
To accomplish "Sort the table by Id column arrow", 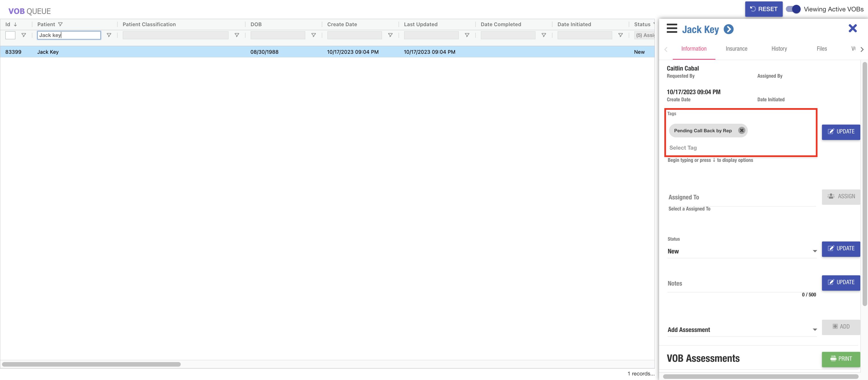I will coord(16,24).
